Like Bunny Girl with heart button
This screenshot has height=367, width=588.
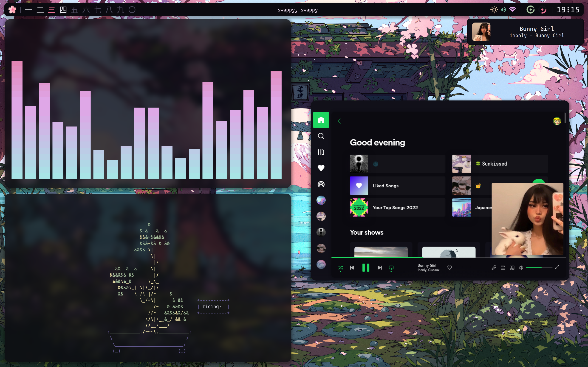coord(449,267)
